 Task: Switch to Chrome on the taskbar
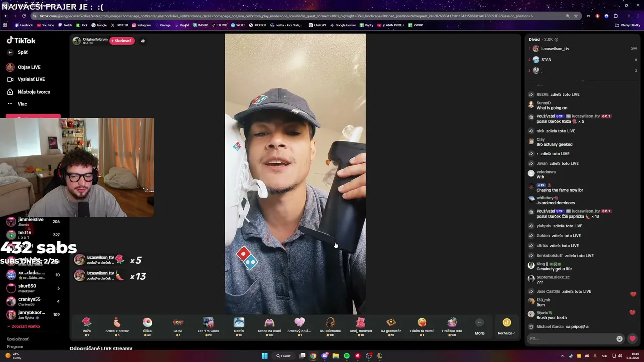(313, 356)
